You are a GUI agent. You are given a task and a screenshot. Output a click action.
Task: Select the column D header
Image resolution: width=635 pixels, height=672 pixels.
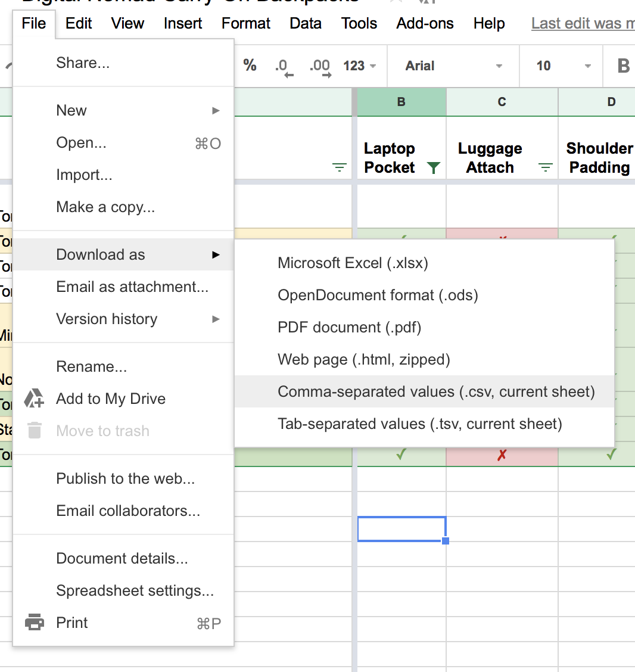tap(611, 102)
